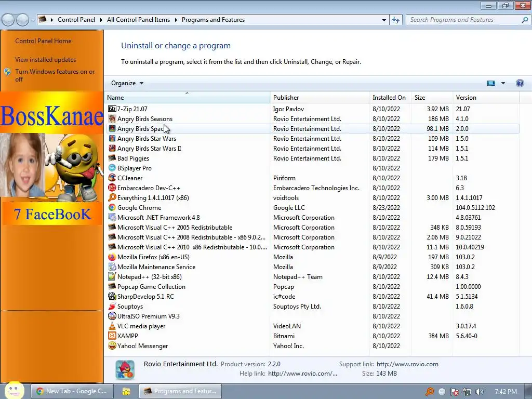
Task: Sort by the Version column header
Action: click(486, 97)
